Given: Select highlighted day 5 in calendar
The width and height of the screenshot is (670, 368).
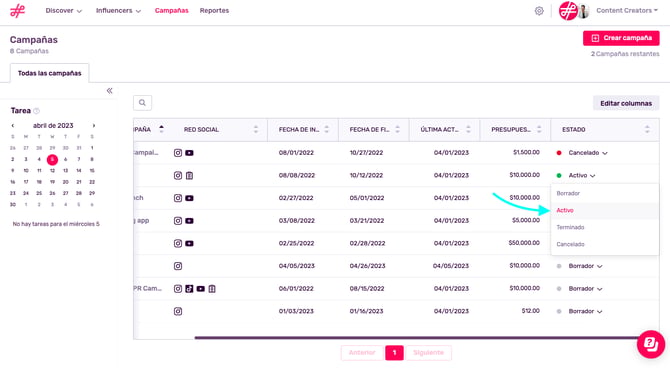Looking at the screenshot, I should tap(52, 159).
